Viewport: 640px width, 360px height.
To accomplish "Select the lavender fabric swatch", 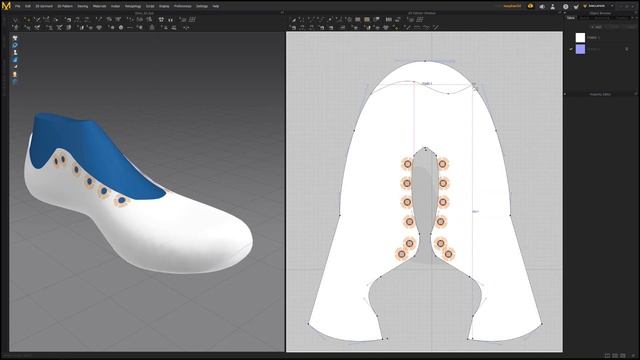I will click(580, 49).
